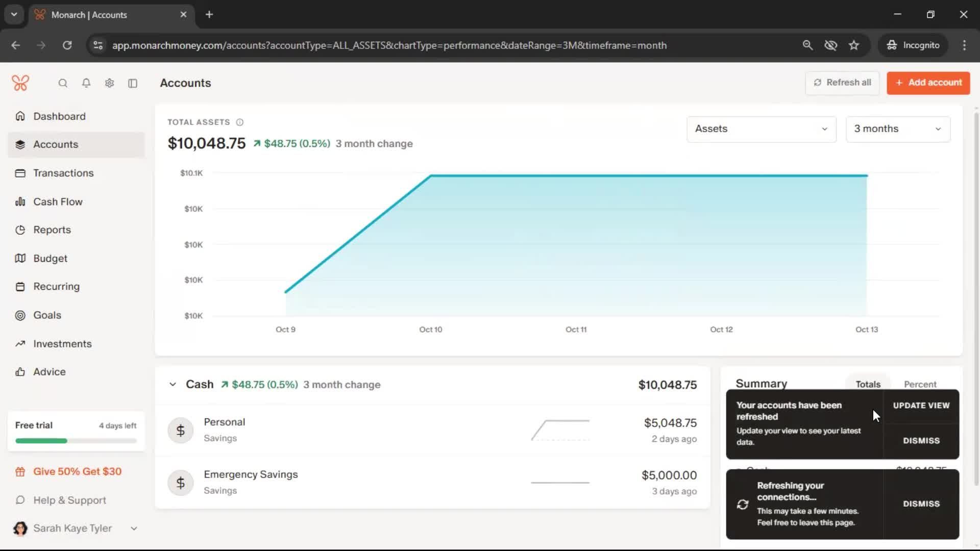Open settings gear icon in sidebar
Screen dimensions: 980x551
tap(109, 83)
